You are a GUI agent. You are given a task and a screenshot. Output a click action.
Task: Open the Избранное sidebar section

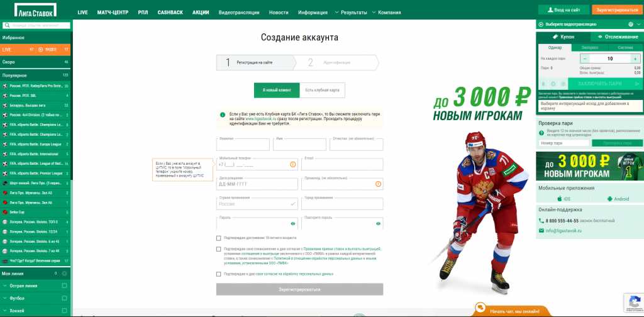35,37
